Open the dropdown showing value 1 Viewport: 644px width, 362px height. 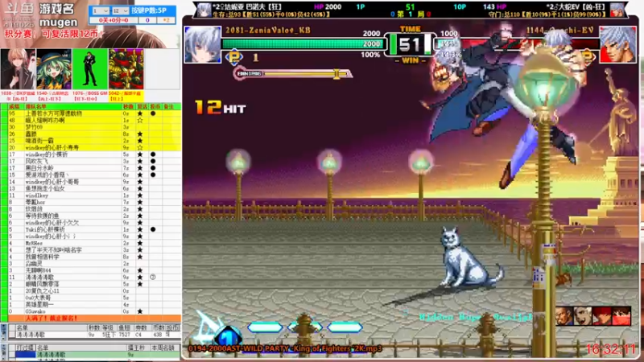(x=100, y=10)
